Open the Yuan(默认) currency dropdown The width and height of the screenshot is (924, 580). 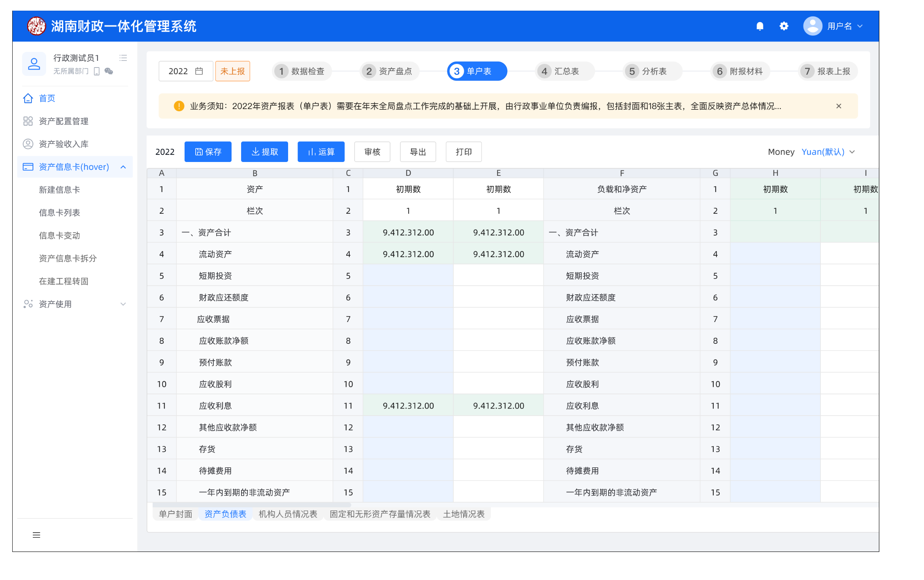click(x=828, y=152)
